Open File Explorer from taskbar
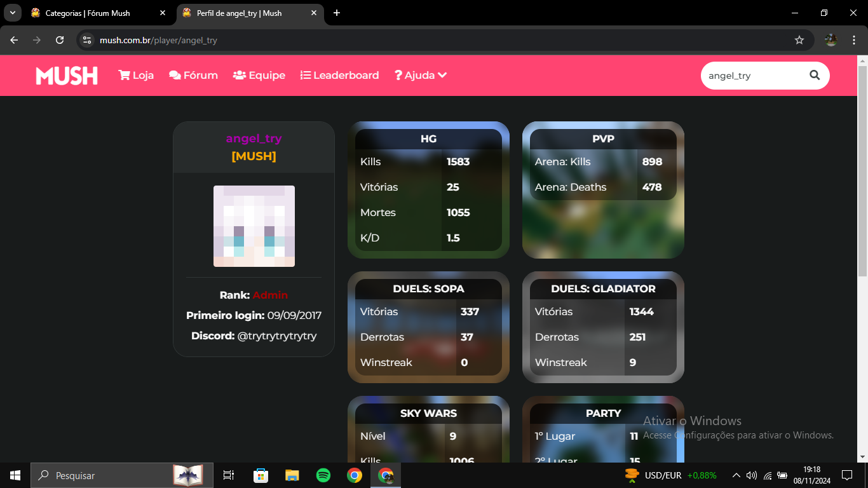This screenshot has height=488, width=868. point(292,475)
